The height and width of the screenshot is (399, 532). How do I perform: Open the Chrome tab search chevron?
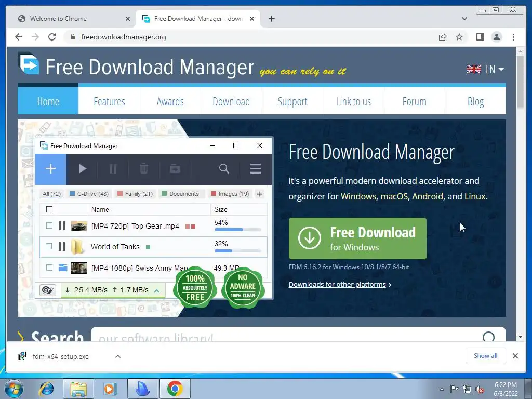tap(464, 19)
